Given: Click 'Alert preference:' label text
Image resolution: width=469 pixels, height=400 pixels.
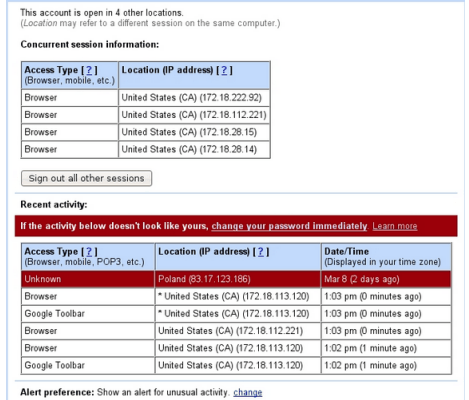Looking at the screenshot, I should 57,392.
